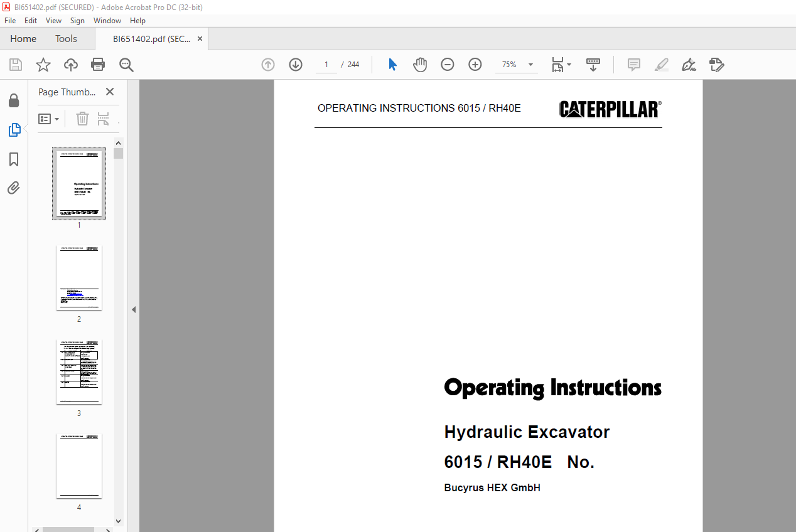Screen dimensions: 796x532
Task: Add a comment sticky note
Action: 634,65
